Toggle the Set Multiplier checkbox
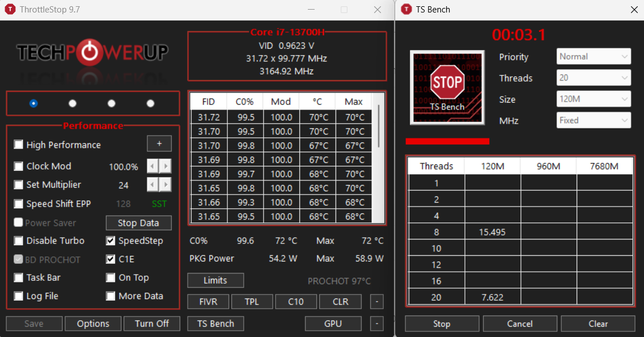This screenshot has width=644, height=337. click(x=19, y=184)
